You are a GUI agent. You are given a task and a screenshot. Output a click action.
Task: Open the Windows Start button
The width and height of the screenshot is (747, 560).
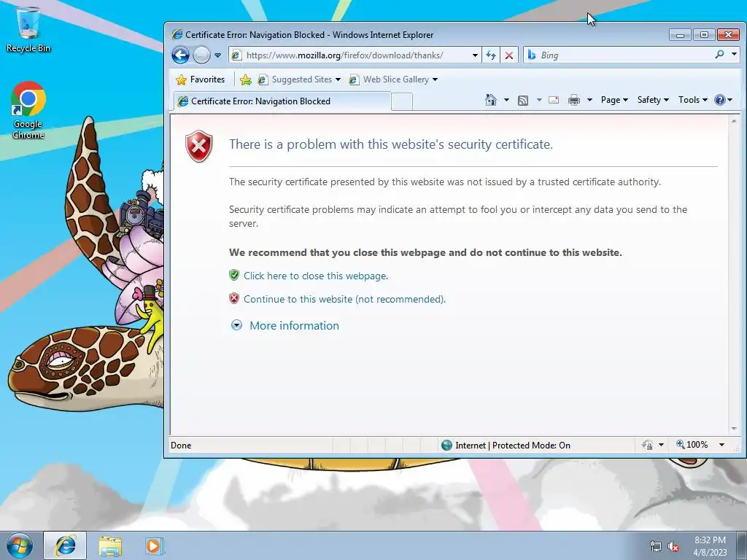(x=20, y=545)
